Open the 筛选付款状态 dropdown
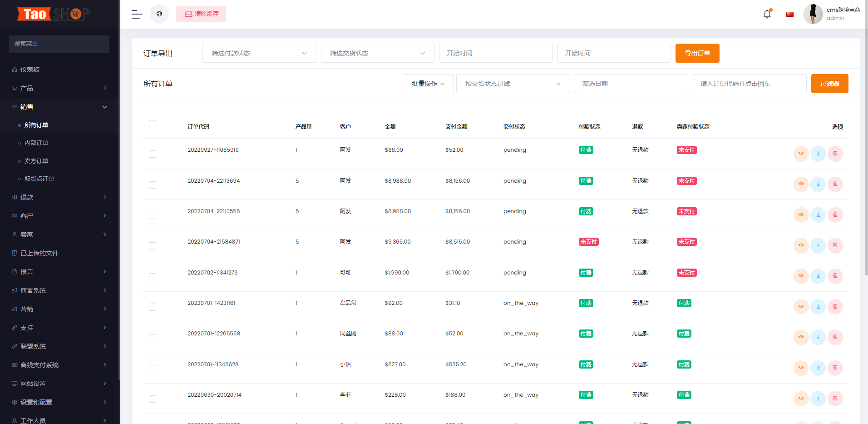Image resolution: width=868 pixels, height=424 pixels. [x=259, y=53]
